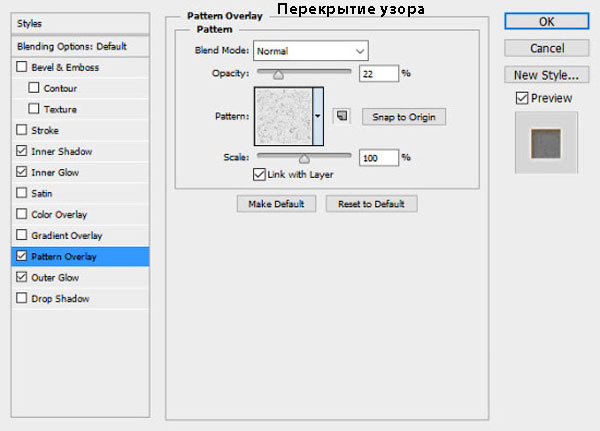Open the pattern picker arrow
Screen dimensions: 600x431
(318, 116)
